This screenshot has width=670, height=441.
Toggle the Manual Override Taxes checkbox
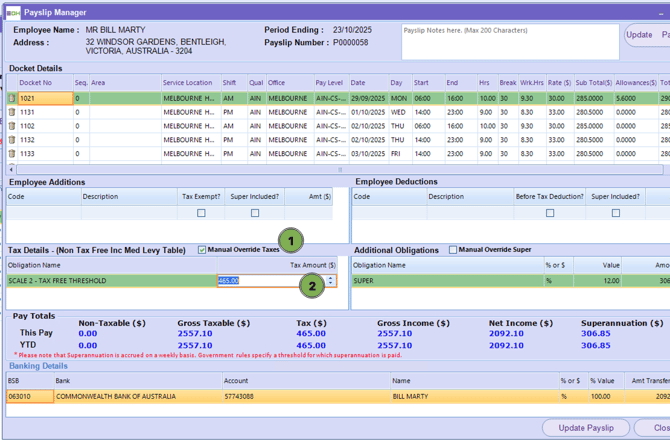point(203,250)
